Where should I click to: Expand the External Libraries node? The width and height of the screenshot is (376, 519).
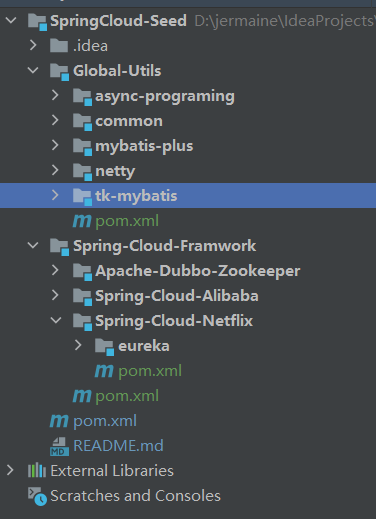10,470
